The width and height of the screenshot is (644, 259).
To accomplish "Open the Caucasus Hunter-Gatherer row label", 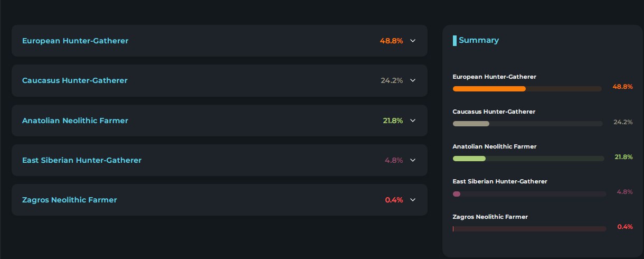I will (x=75, y=80).
